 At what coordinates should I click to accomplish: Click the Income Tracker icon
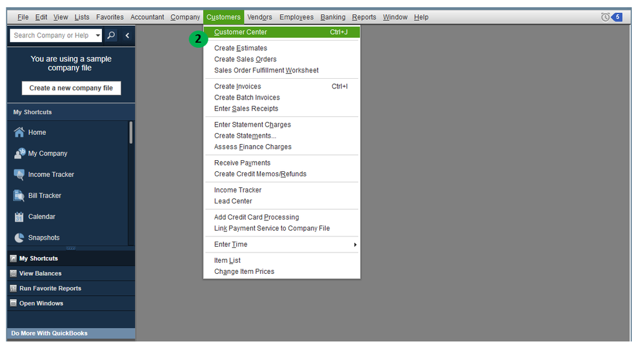point(19,174)
